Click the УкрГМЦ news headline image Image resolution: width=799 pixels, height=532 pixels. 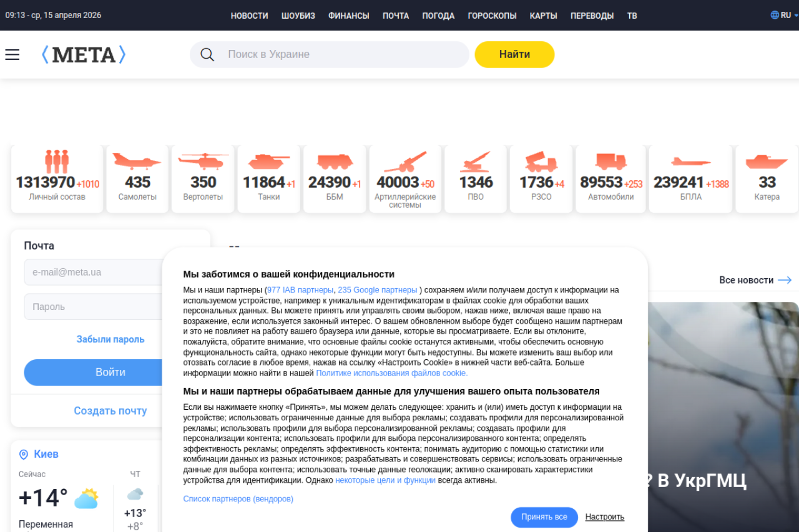(x=723, y=417)
